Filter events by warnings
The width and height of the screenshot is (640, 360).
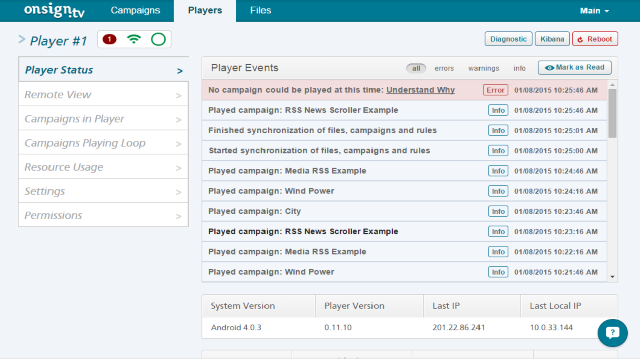pyautogui.click(x=484, y=68)
